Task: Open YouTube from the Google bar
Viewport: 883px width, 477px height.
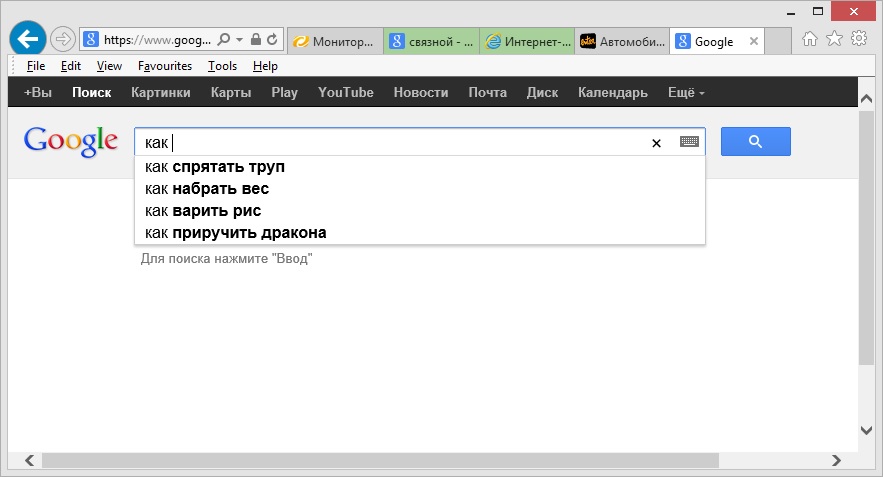Action: (x=346, y=92)
